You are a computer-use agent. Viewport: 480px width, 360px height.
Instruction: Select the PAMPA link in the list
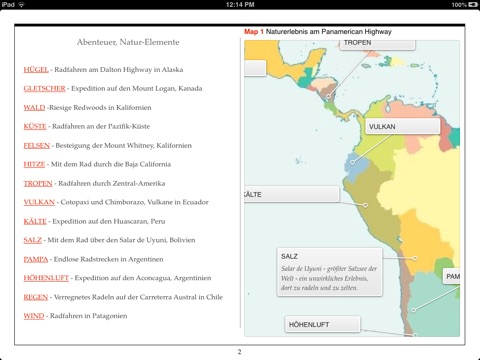pyautogui.click(x=36, y=259)
